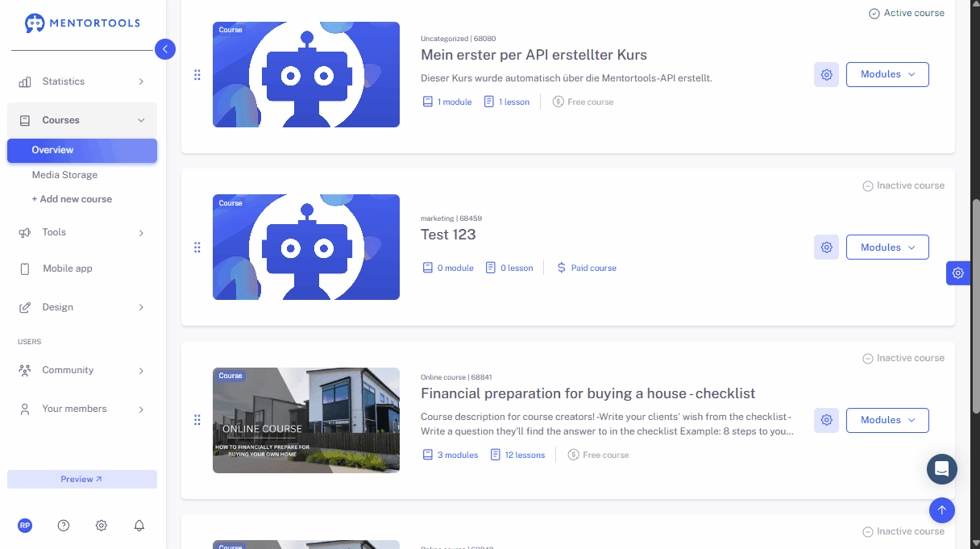Click the Tools megaphone icon
This screenshot has width=980, height=549.
click(x=25, y=232)
